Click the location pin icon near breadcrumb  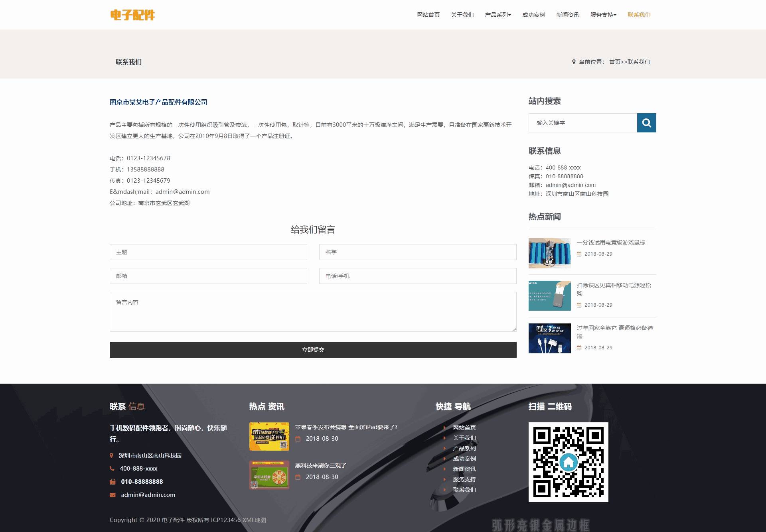point(574,62)
